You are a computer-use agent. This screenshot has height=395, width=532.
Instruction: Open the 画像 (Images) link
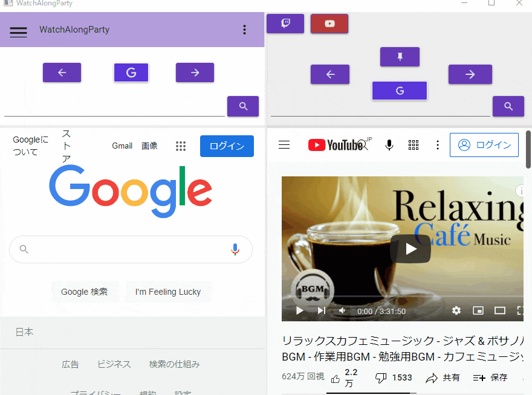coord(149,146)
